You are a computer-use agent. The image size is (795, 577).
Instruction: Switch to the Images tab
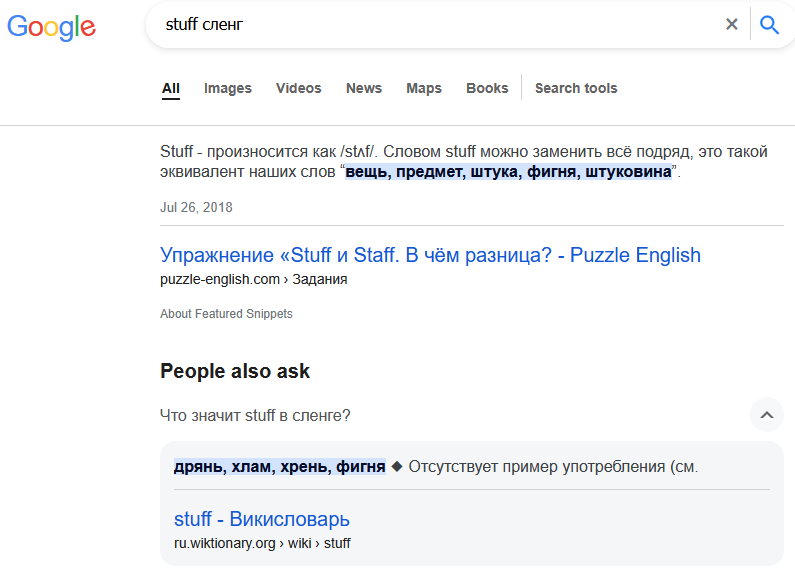228,88
